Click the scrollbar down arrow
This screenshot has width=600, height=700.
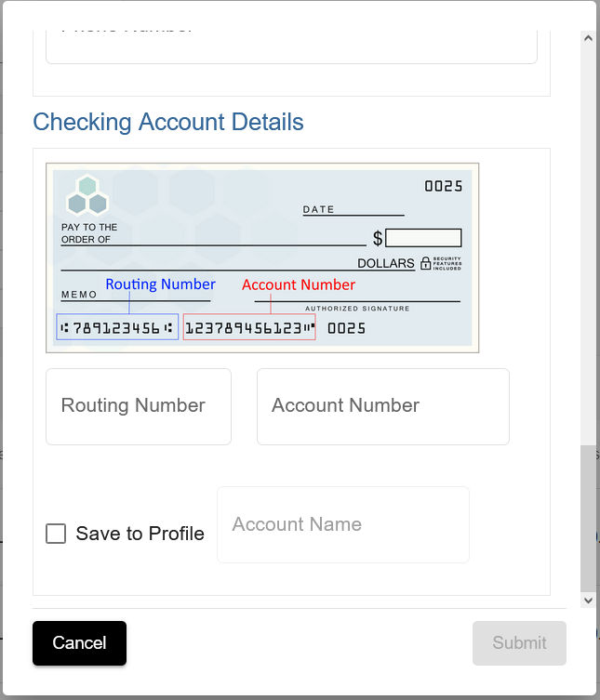tap(588, 600)
